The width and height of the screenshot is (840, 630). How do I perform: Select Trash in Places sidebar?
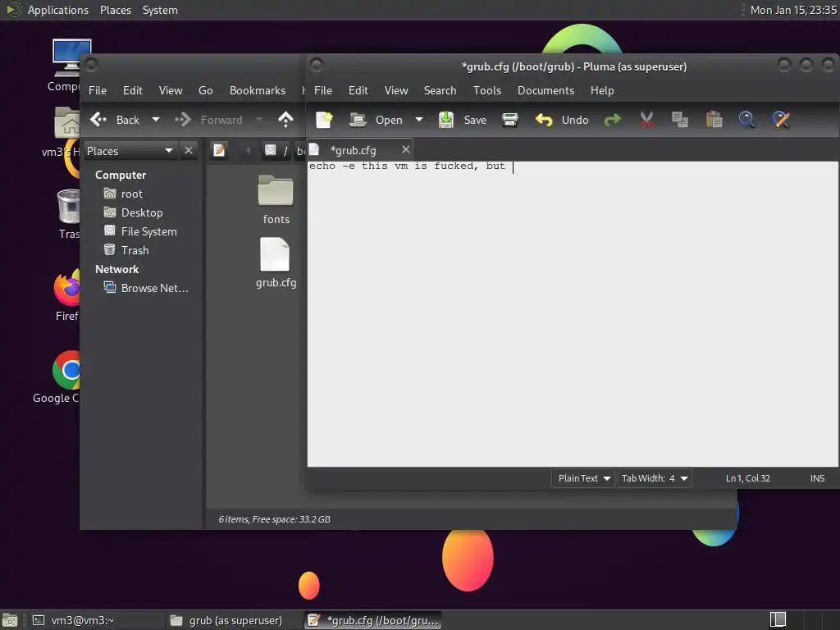(126, 250)
